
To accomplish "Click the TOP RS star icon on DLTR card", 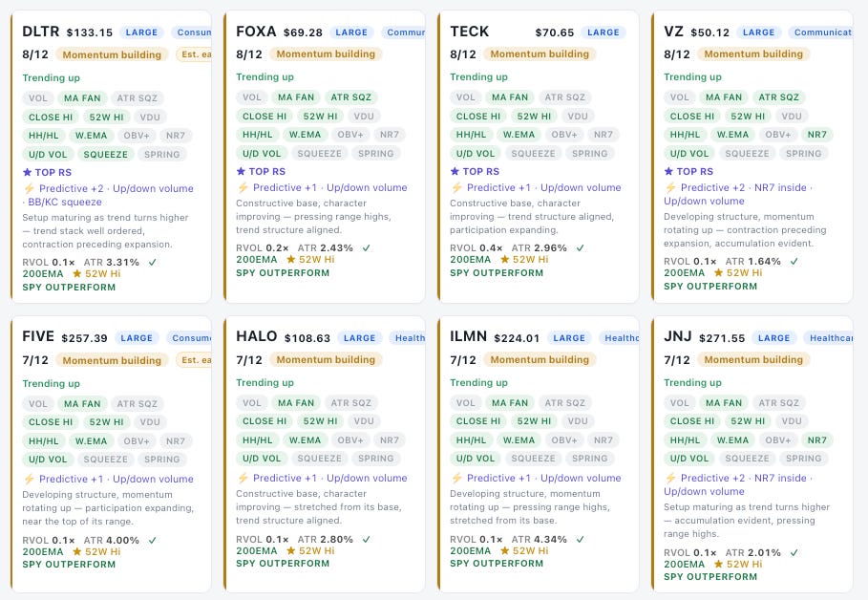I will point(27,172).
